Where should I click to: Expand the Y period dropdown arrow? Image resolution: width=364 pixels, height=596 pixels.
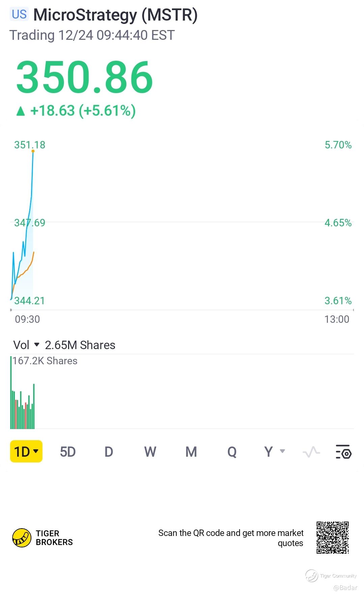click(282, 451)
